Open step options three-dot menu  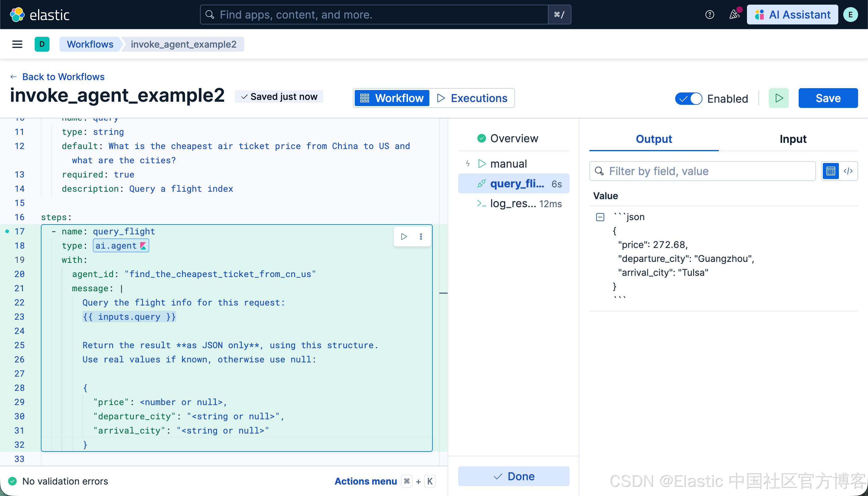tap(421, 237)
